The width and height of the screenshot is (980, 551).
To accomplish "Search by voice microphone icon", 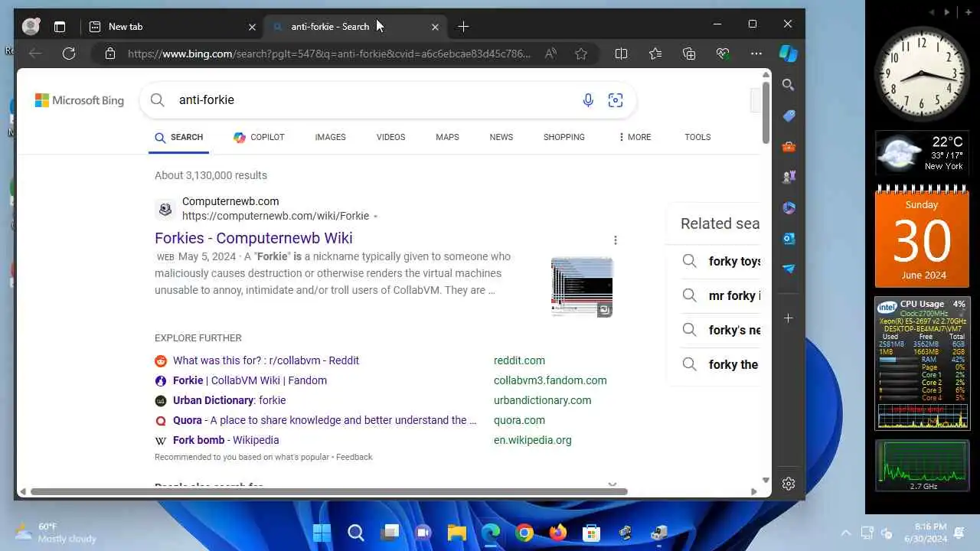I will [x=588, y=100].
